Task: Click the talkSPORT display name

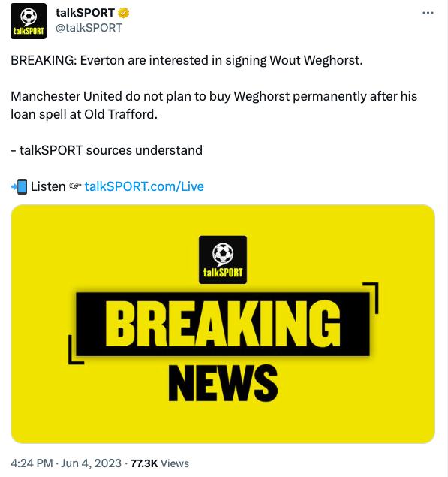Action: point(85,13)
